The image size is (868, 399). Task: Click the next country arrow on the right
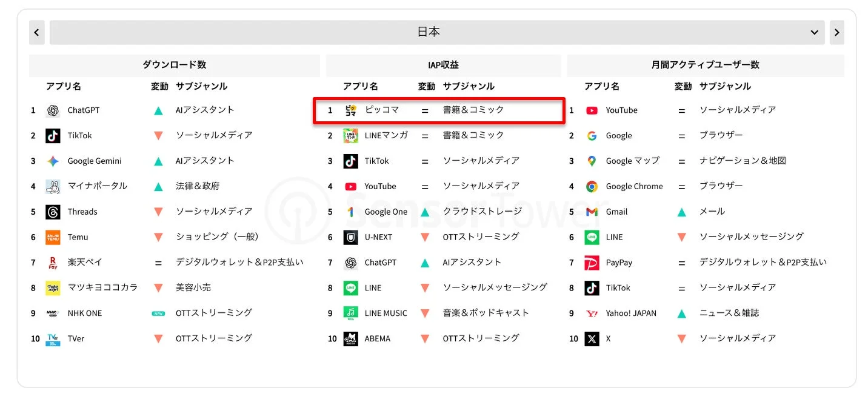click(837, 32)
